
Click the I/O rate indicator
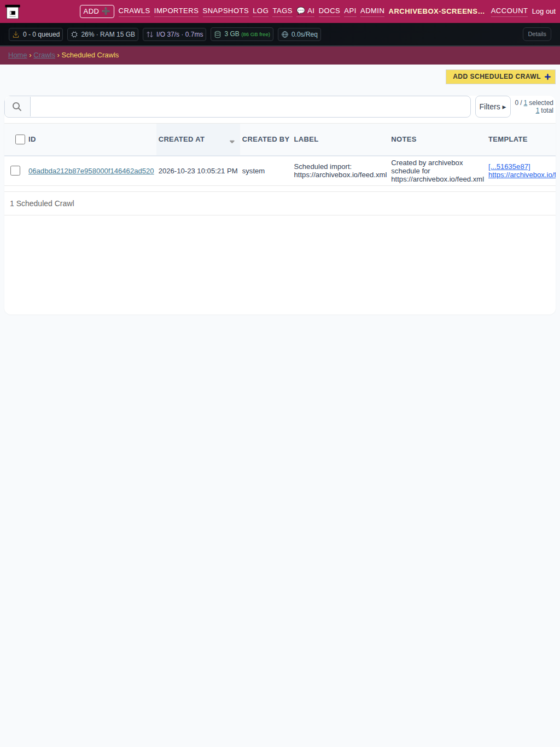coord(174,34)
